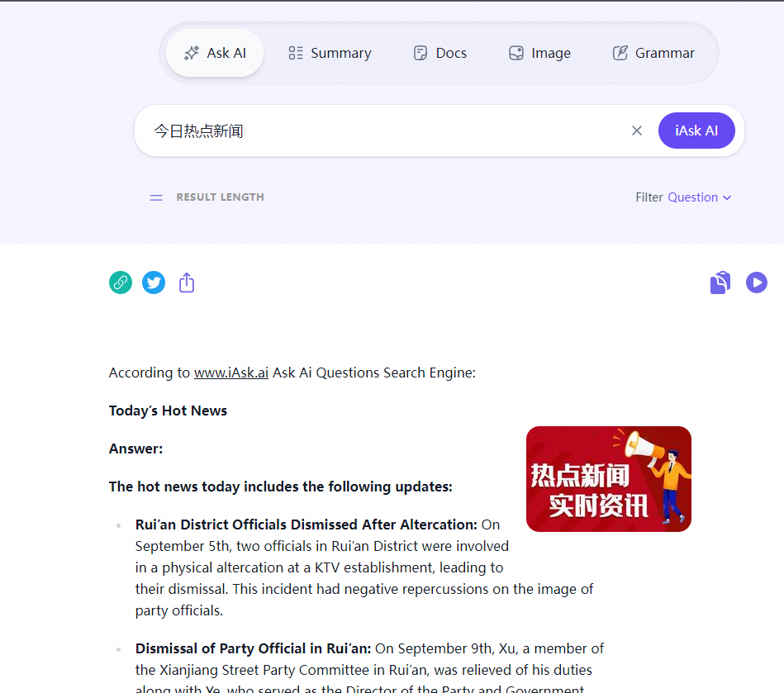Expand the Result Length options
This screenshot has height=693, width=784.
(156, 197)
